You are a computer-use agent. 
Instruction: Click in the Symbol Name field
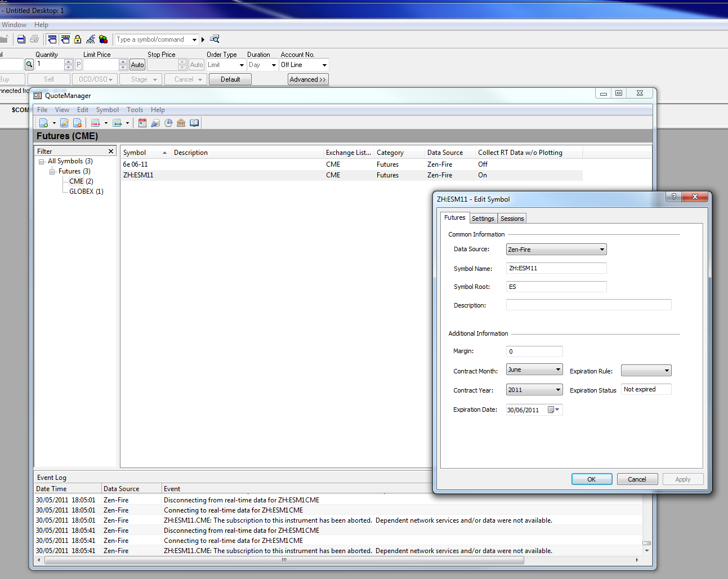(x=556, y=268)
